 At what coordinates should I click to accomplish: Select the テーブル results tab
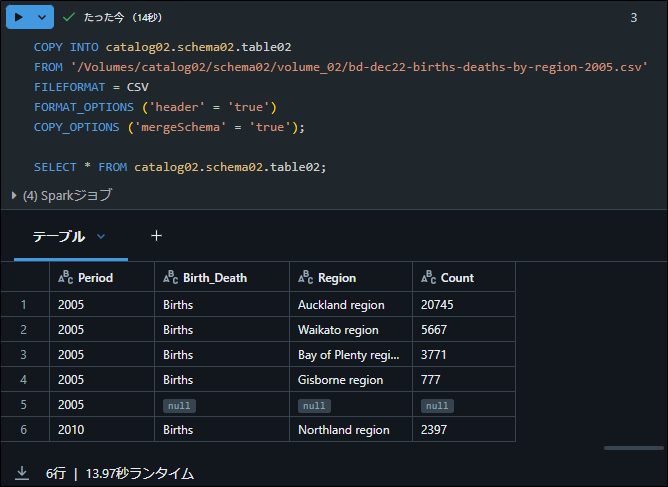pos(59,236)
